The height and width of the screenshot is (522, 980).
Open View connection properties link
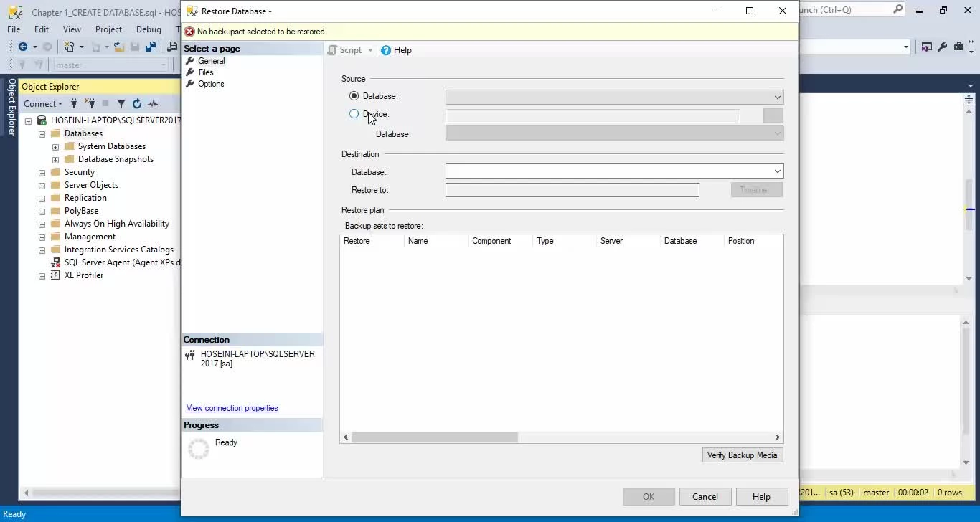[232, 408]
